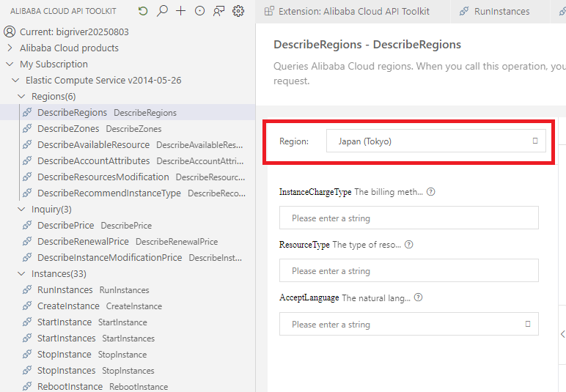566x392 pixels.
Task: Click link icon beside StopInstance
Action: point(27,354)
